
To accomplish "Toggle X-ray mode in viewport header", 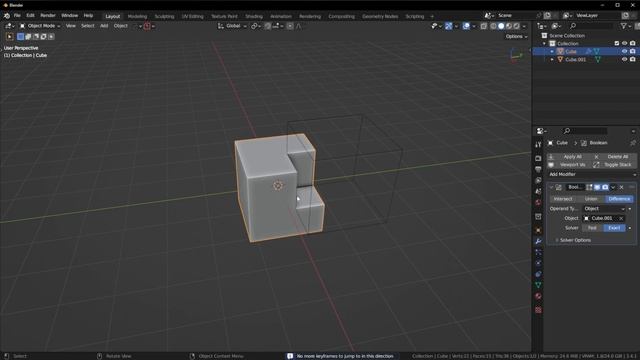I will [x=484, y=26].
